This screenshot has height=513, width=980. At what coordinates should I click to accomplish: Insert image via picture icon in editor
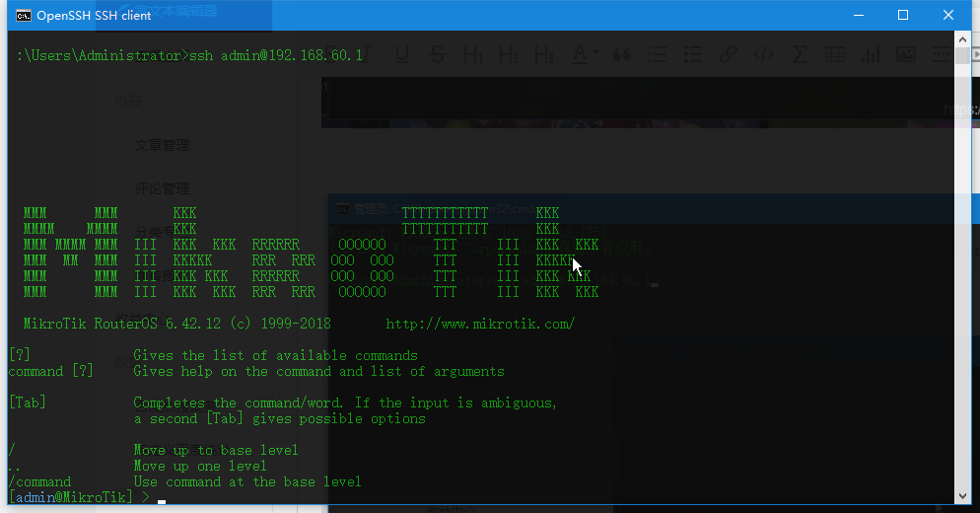tap(906, 54)
